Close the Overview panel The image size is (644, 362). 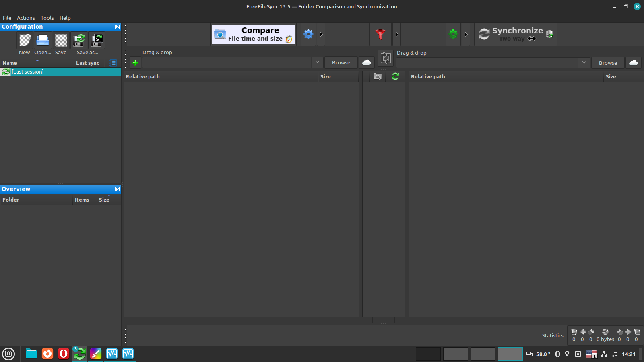pos(117,189)
